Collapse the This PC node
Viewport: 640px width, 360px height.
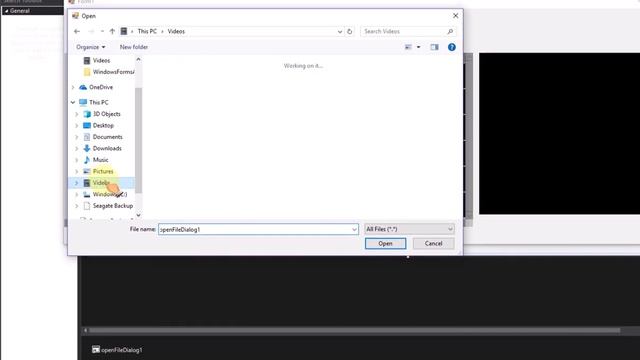pos(73,102)
